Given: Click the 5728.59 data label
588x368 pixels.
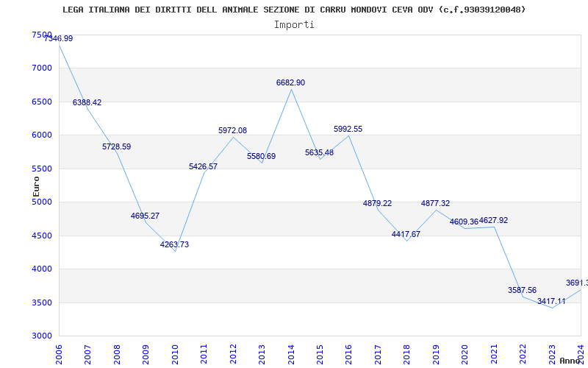Looking at the screenshot, I should tap(117, 146).
